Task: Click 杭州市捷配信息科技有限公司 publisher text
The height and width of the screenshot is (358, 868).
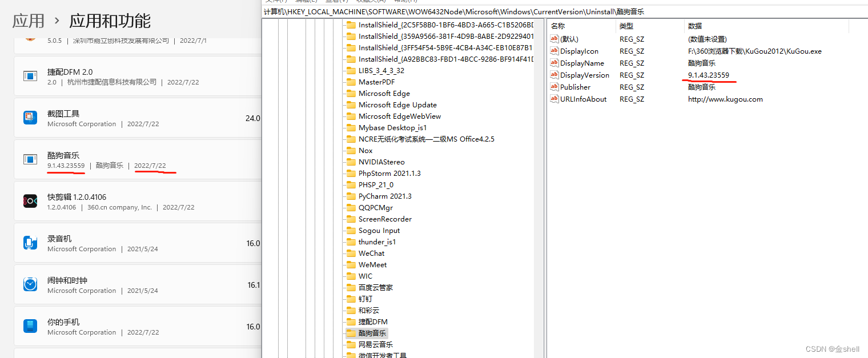Action: pos(112,82)
